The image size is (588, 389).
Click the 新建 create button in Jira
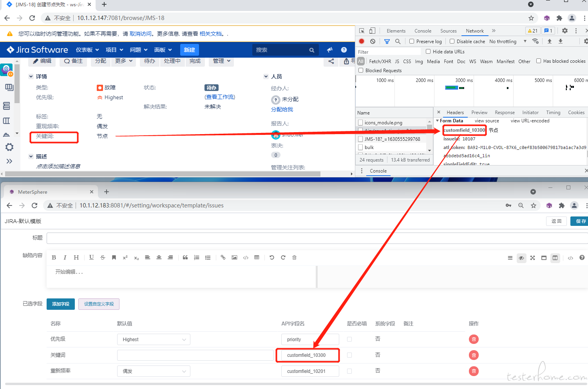(x=190, y=50)
